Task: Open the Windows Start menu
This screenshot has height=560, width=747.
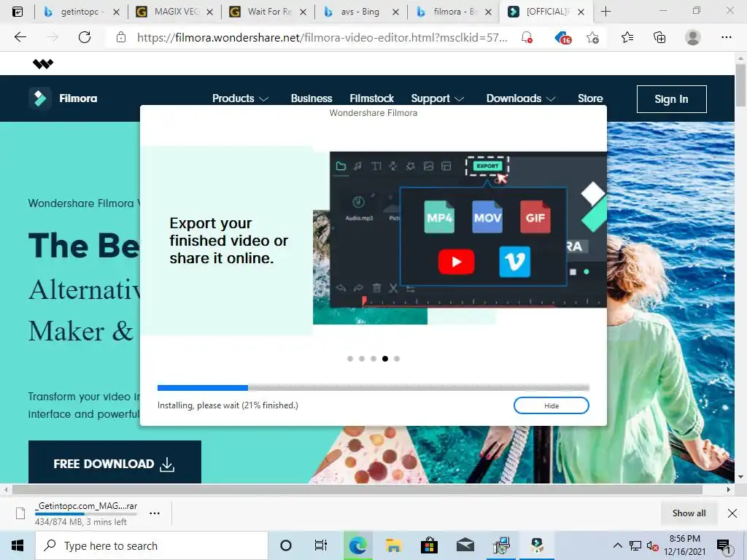Action: [x=18, y=545]
